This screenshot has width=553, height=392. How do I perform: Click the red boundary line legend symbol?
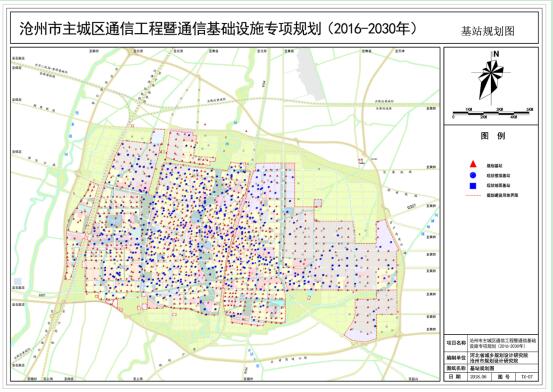[x=473, y=195]
